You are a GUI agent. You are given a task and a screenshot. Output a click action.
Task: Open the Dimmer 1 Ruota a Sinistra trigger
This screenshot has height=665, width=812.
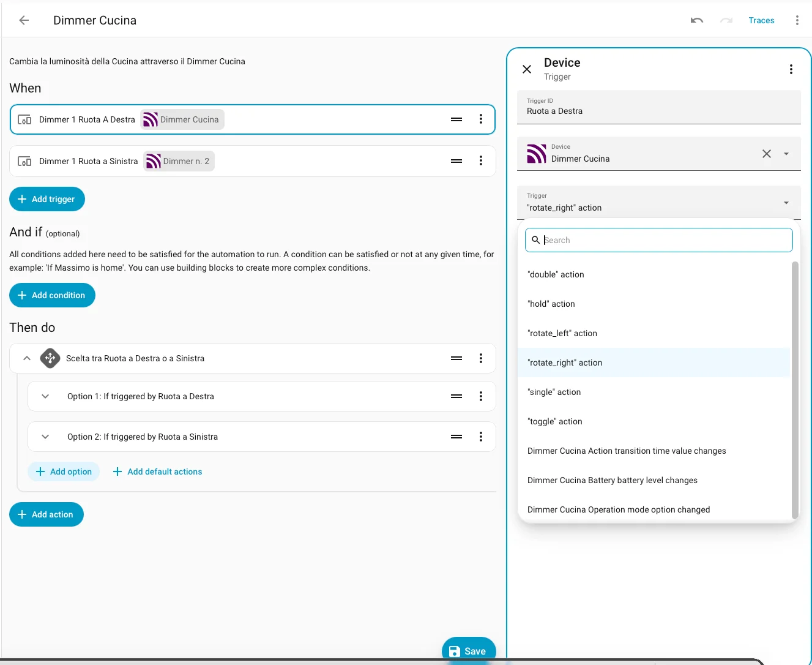(253, 161)
